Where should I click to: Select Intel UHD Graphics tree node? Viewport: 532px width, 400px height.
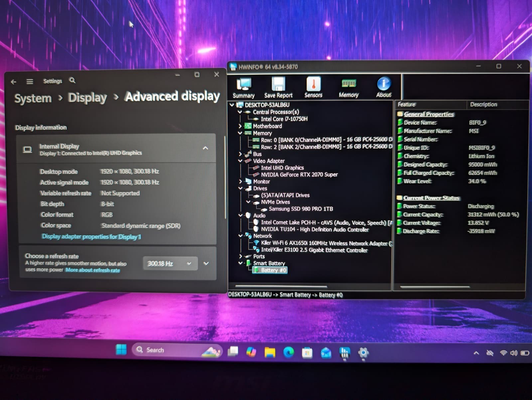tap(282, 168)
